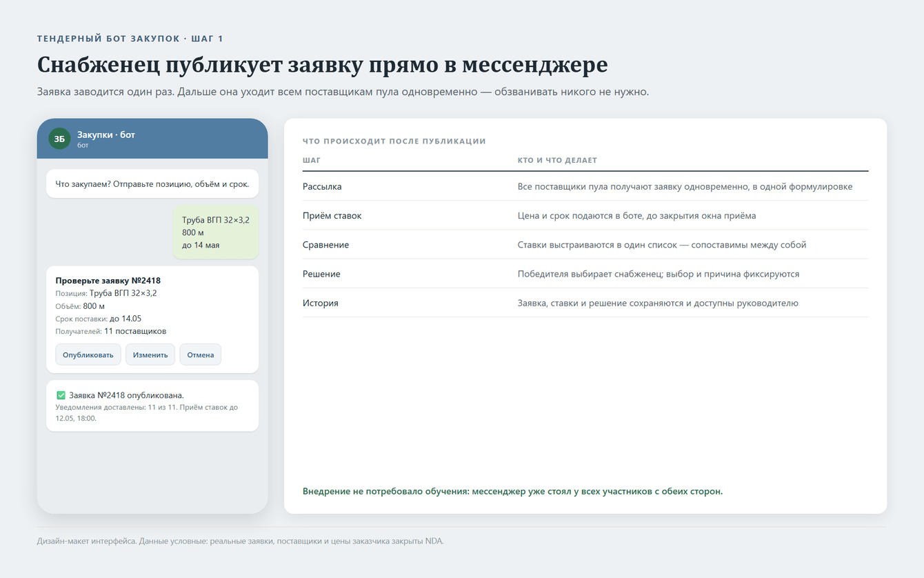Viewport: 924px width, 578px height.
Task: Click the Заявка №2418 опубликована message
Action: click(x=152, y=406)
